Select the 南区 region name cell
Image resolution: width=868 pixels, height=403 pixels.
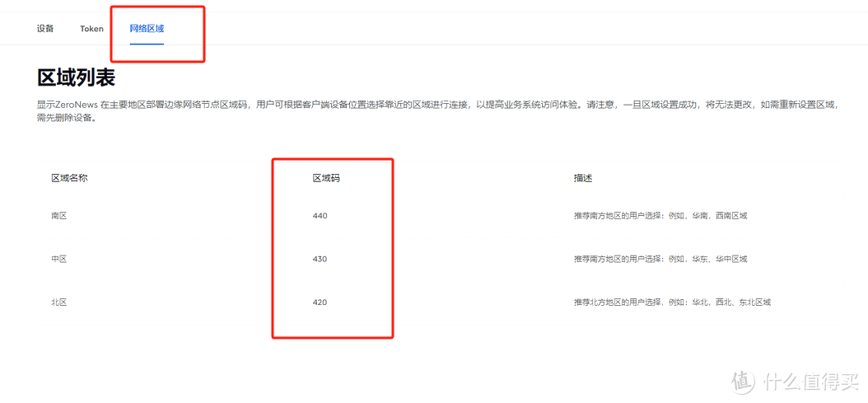[x=58, y=216]
